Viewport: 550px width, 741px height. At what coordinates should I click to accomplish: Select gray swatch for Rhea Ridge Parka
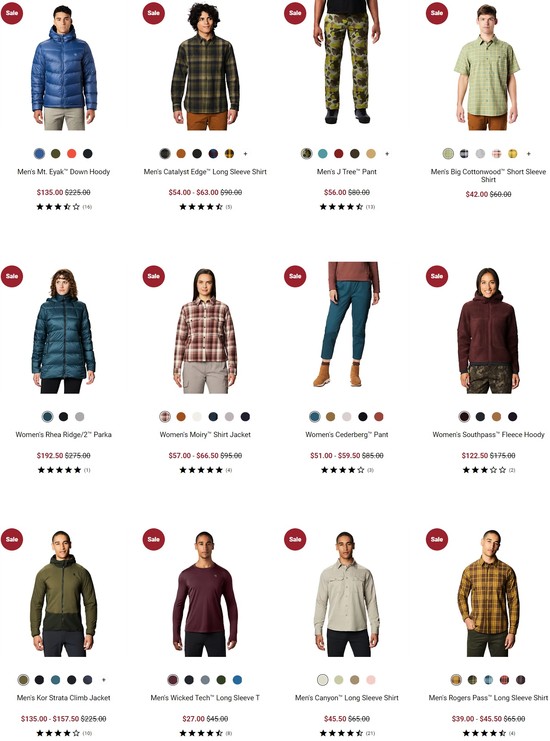79,417
